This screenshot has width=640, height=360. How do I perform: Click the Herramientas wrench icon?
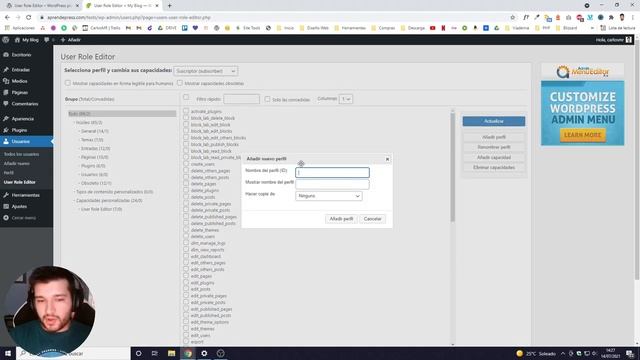tap(6, 195)
